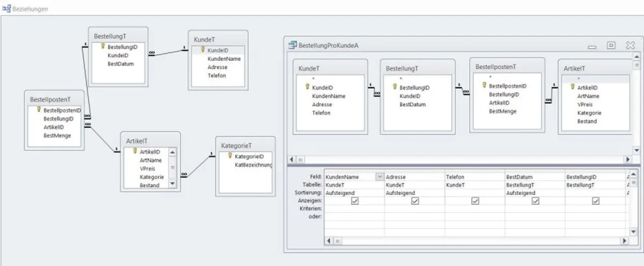This screenshot has height=266, width=644.
Task: Uncheck Anzeigen checkbox for KundenName column
Action: (354, 200)
